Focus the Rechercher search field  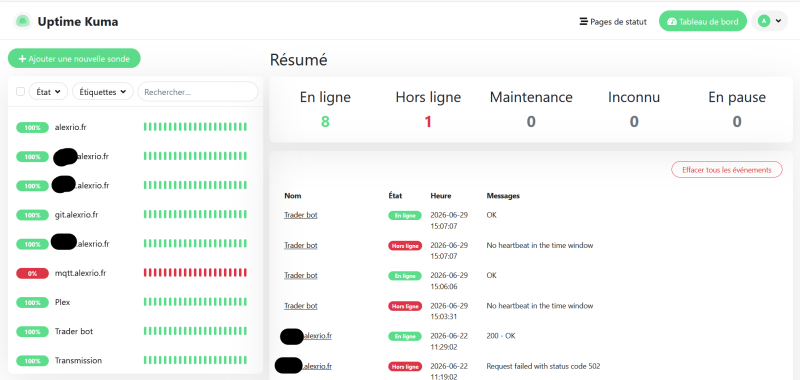[198, 92]
